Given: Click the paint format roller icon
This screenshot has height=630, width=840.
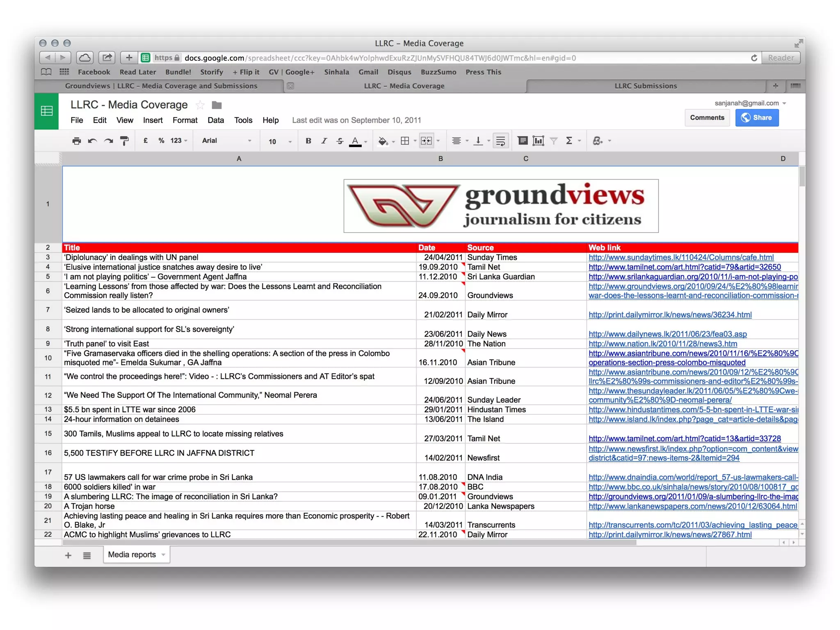Looking at the screenshot, I should pos(124,141).
